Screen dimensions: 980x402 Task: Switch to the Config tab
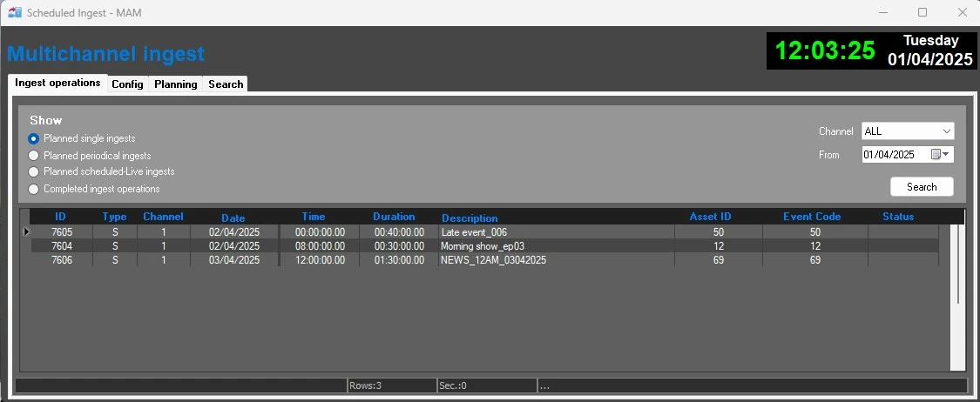click(127, 84)
